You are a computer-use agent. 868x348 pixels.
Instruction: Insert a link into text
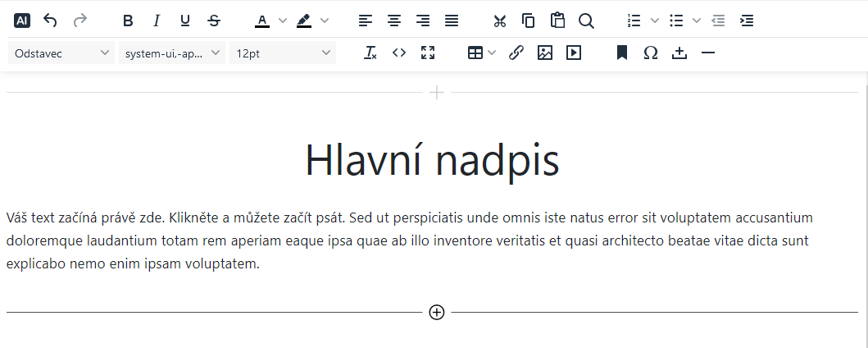click(x=516, y=53)
